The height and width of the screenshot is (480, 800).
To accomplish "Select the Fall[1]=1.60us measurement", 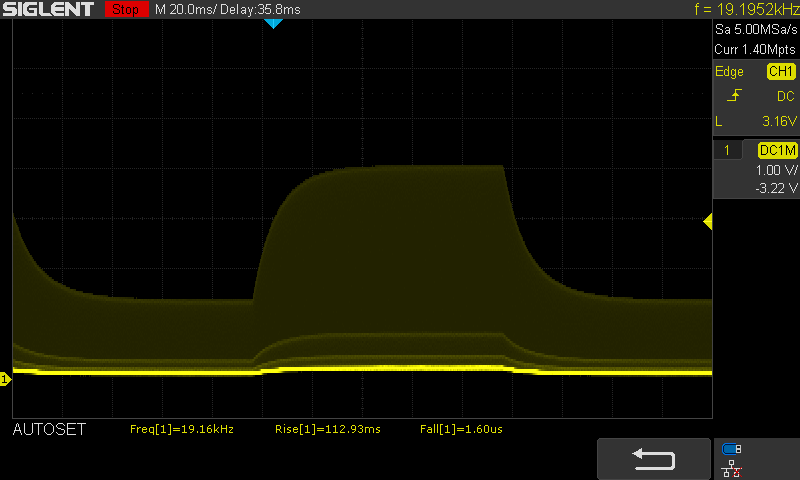I will pos(461,429).
